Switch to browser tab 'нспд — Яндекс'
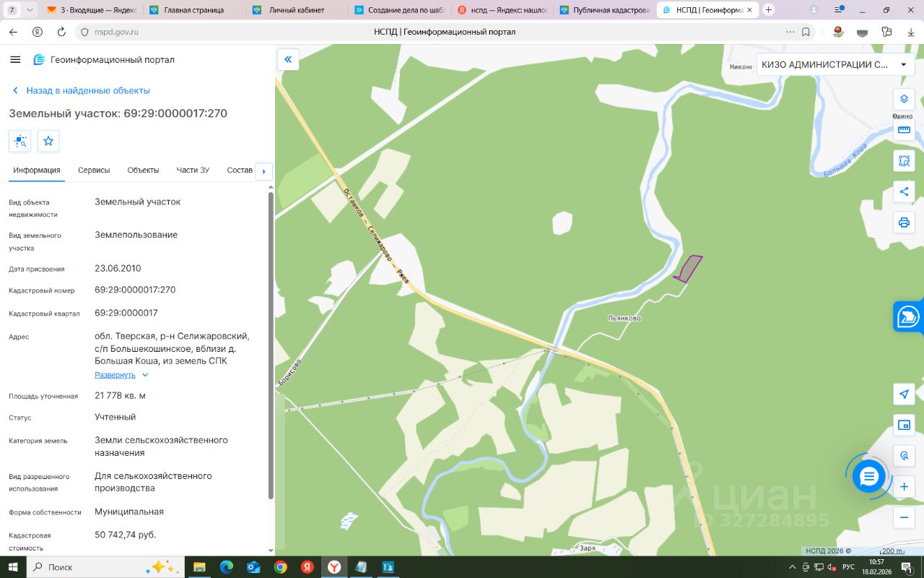Viewport: 924px width, 578px height. [x=501, y=10]
